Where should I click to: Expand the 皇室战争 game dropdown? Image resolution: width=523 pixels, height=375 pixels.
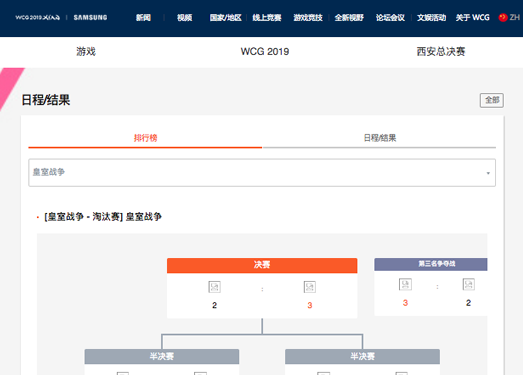point(262,172)
